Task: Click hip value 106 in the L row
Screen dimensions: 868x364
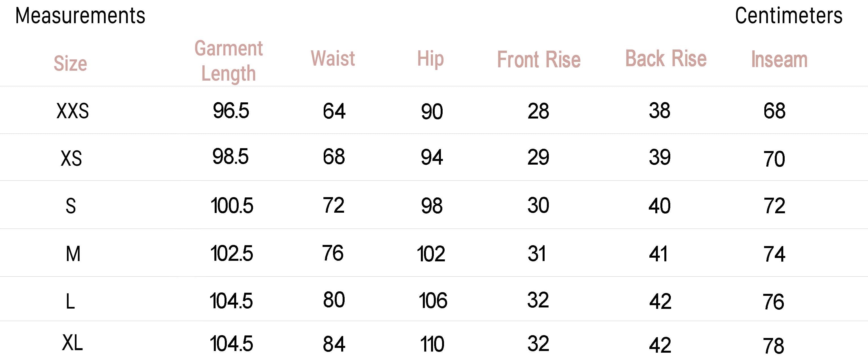Action: [x=433, y=301]
